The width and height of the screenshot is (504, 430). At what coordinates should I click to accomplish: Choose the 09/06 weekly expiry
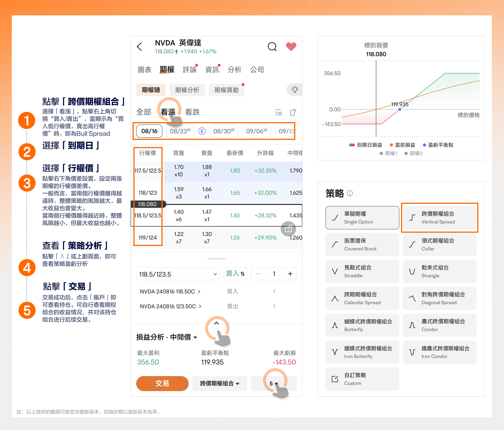coord(257,131)
